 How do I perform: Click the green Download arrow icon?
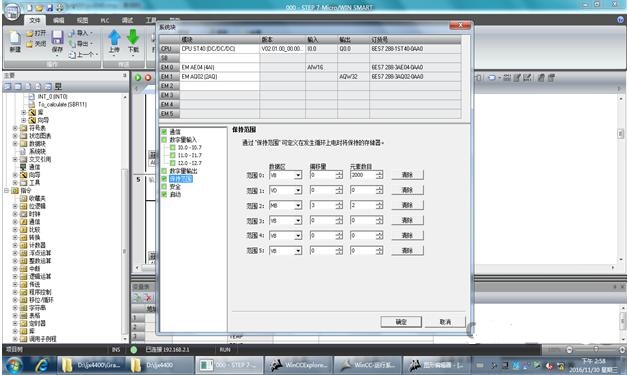[x=133, y=37]
